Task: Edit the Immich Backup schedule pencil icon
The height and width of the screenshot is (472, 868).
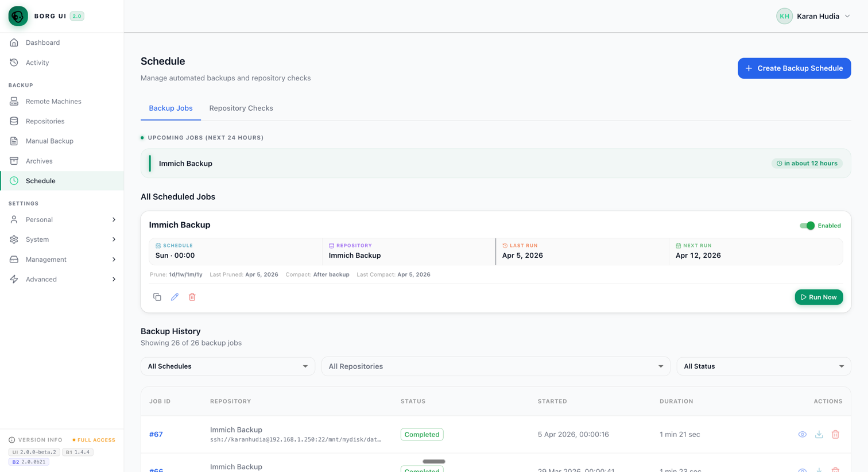Action: click(x=175, y=297)
